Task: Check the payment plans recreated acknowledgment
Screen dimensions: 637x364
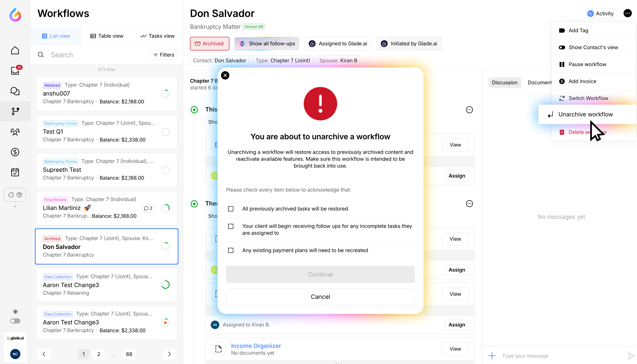Action: (x=231, y=250)
